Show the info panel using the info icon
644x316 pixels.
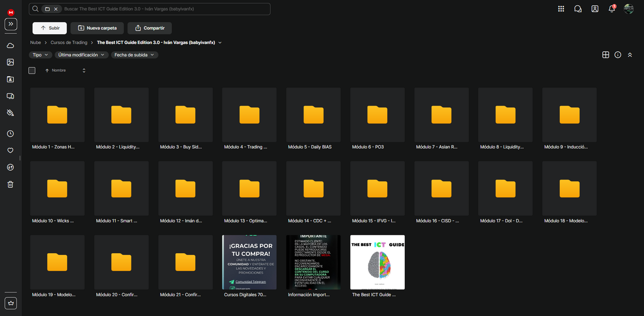pos(618,55)
